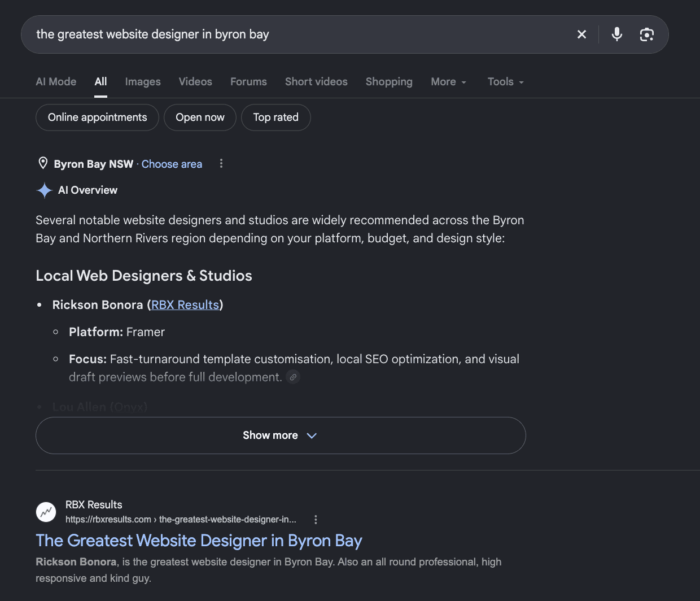Click the AI Overview label
The image size is (700, 601).
88,190
